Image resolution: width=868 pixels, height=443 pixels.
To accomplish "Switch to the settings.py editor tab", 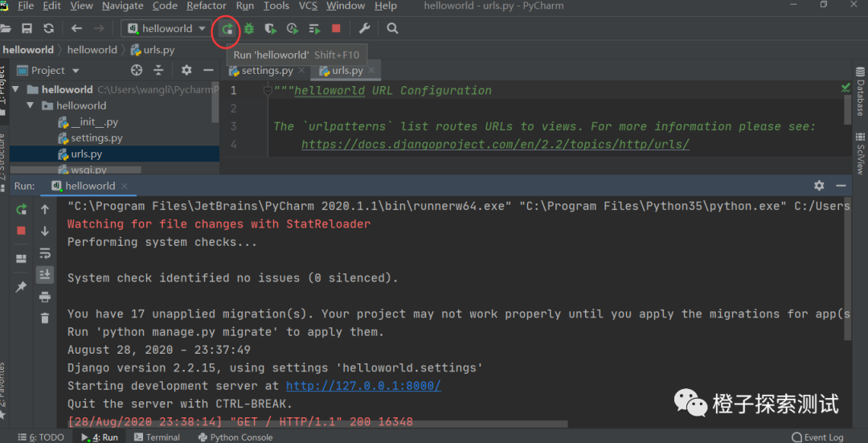I will click(268, 70).
